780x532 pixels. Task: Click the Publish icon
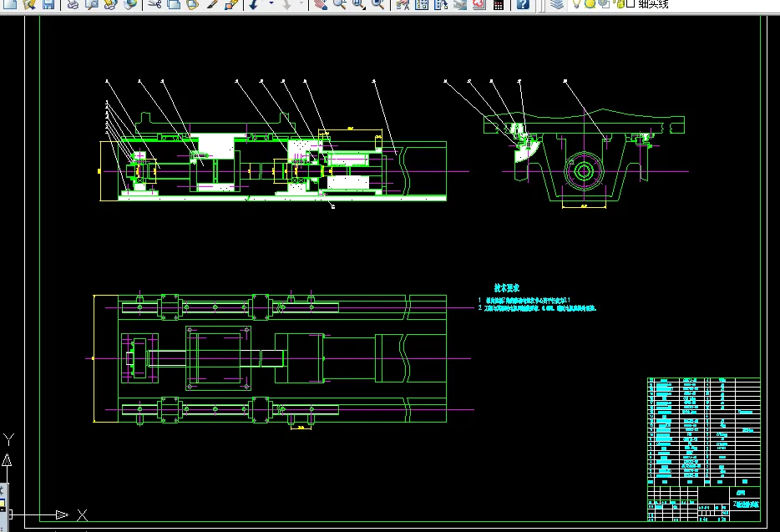111,4
